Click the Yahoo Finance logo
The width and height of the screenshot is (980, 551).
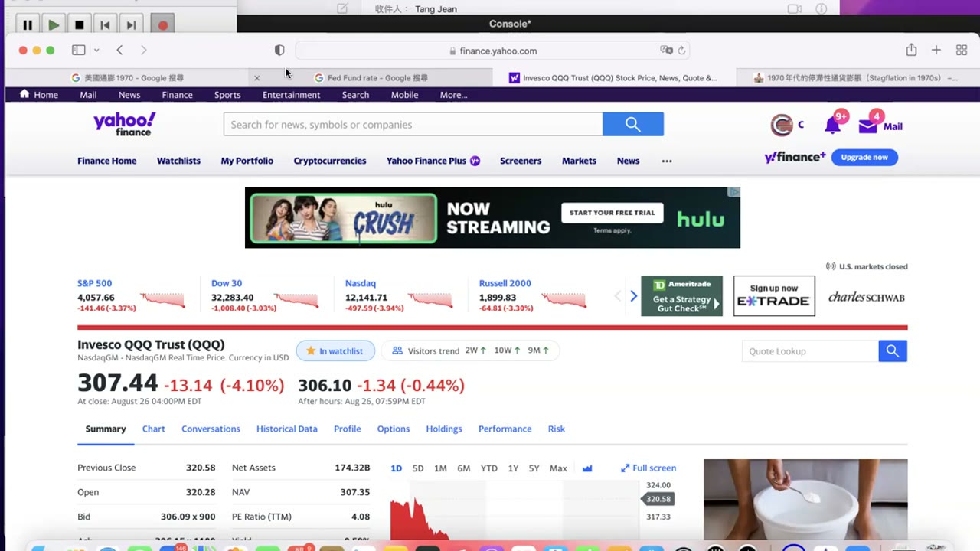tap(124, 124)
